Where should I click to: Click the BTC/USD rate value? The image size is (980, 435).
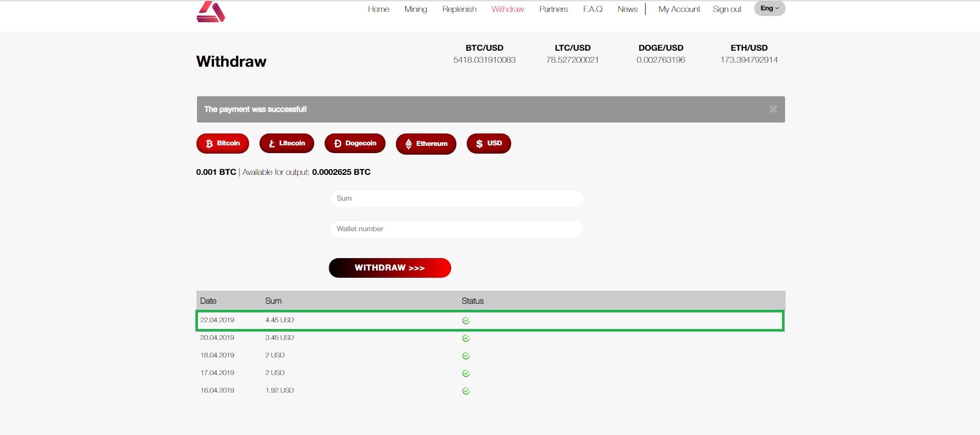click(484, 60)
